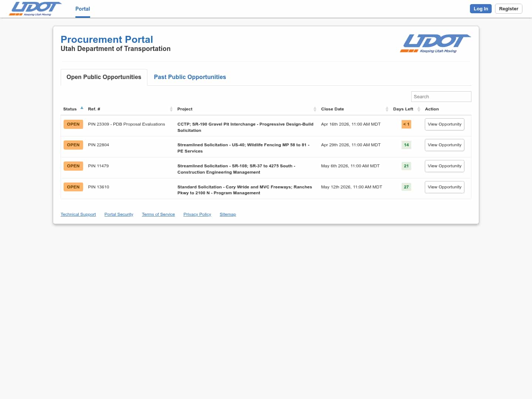The image size is (532, 399).
Task: Click the OPEN status badge for PIN 23309
Action: point(73,125)
